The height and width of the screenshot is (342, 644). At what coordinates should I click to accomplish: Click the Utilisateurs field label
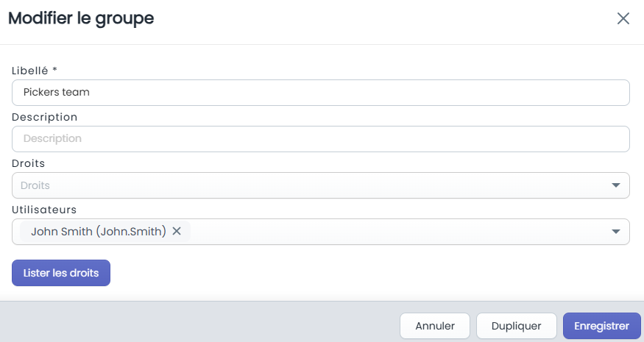tap(44, 210)
